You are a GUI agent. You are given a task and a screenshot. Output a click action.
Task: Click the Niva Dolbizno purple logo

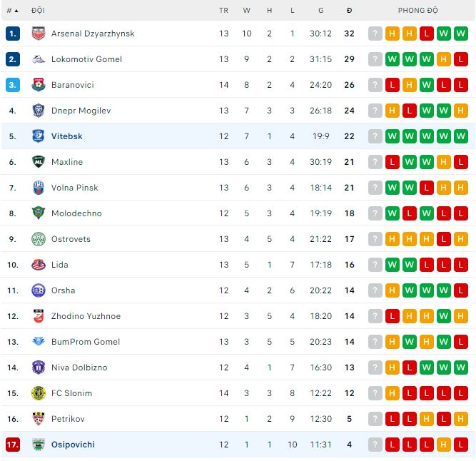click(39, 368)
